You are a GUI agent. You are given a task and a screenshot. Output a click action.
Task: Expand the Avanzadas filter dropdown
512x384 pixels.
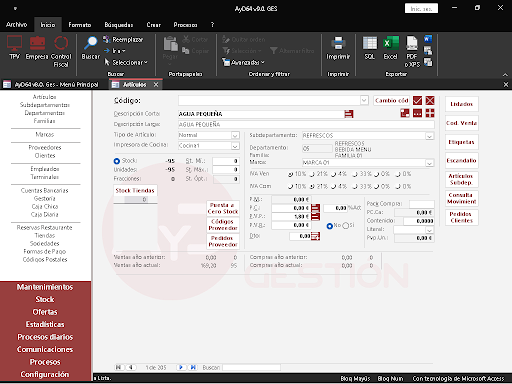pos(244,62)
